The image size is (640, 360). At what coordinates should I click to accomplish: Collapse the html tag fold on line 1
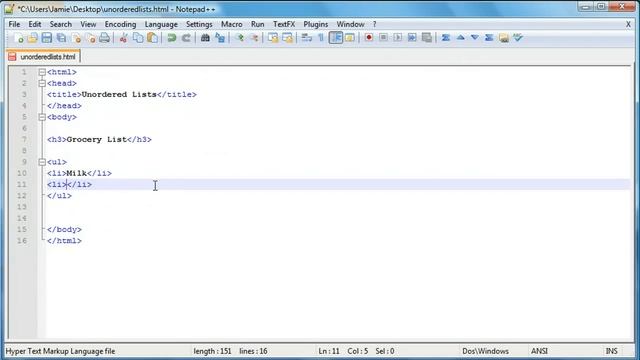42,72
